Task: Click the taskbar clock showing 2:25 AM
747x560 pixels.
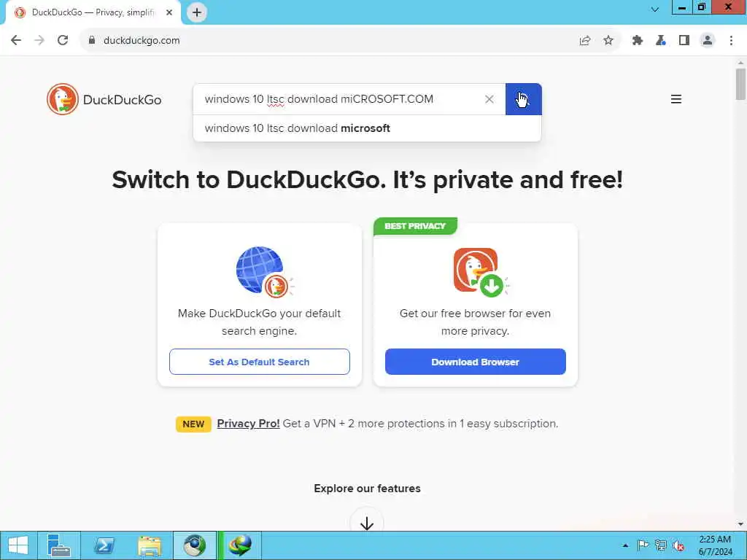Action: click(715, 545)
